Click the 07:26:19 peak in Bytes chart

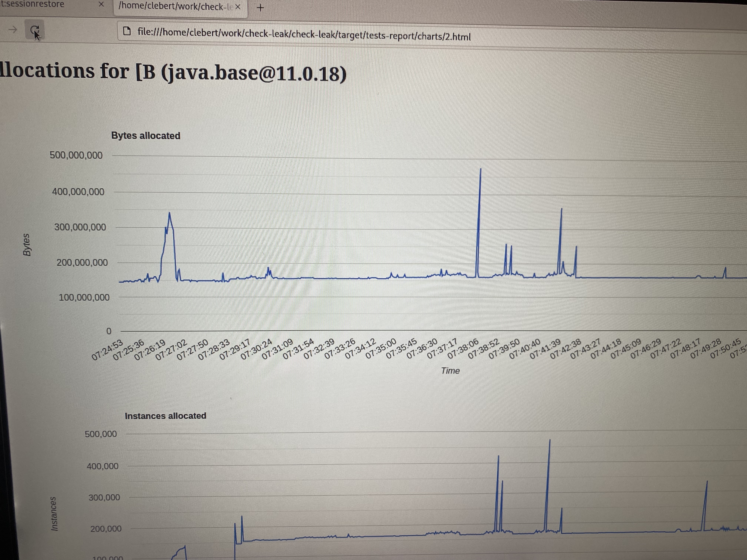click(x=170, y=213)
